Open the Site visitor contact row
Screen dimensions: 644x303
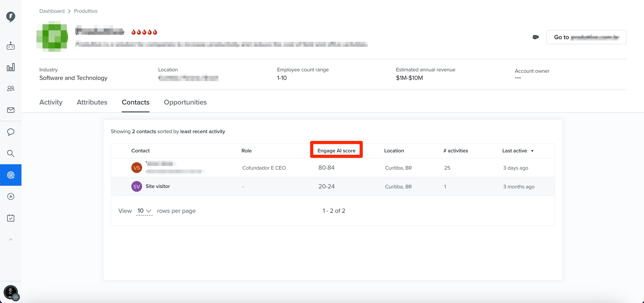point(333,186)
